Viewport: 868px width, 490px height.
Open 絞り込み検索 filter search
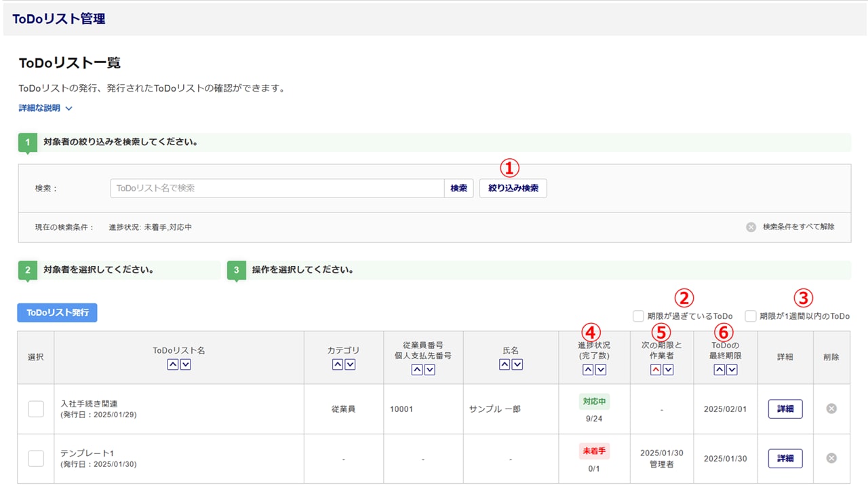[513, 188]
